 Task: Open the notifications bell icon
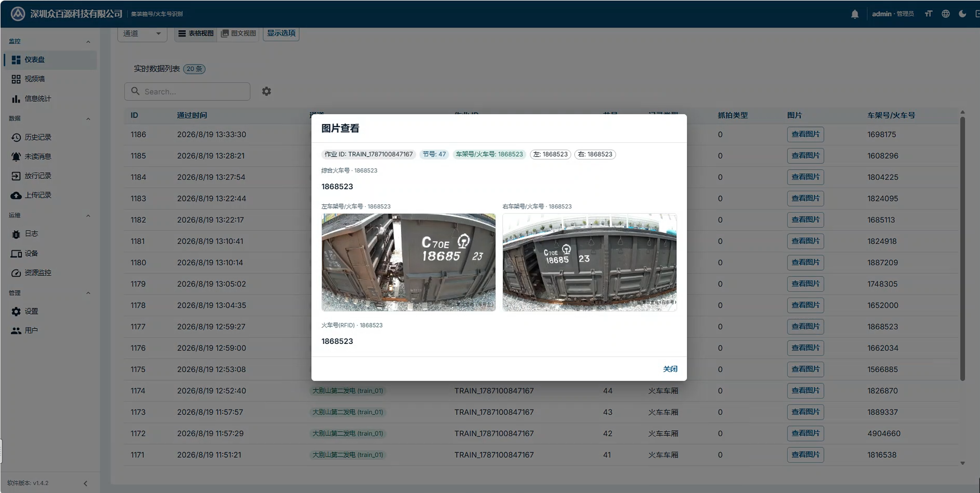click(855, 14)
